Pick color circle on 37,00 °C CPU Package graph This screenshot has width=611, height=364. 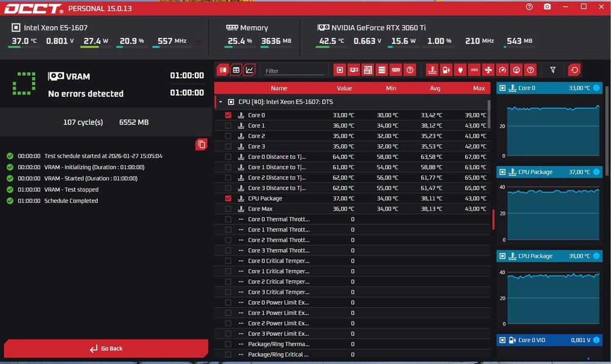coord(596,172)
